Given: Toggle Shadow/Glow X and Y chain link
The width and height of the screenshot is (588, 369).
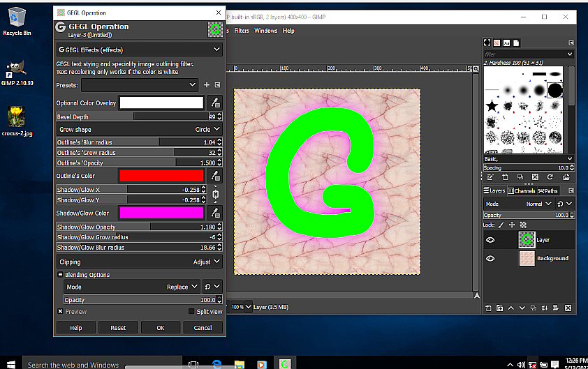Looking at the screenshot, I should (216, 195).
